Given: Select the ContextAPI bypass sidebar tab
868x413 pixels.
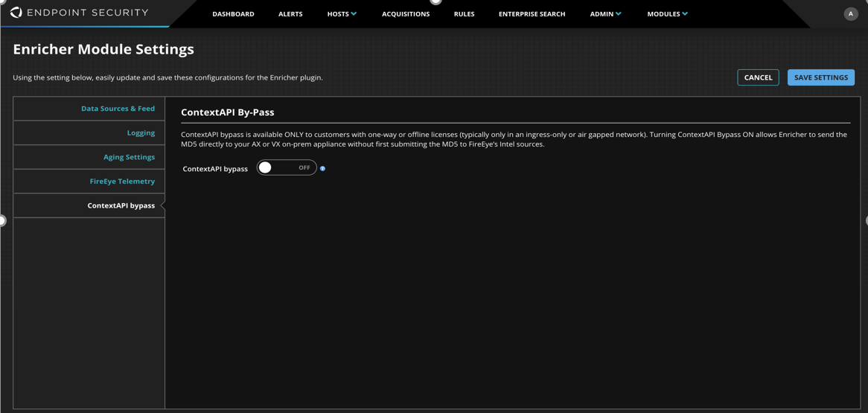Looking at the screenshot, I should point(89,206).
